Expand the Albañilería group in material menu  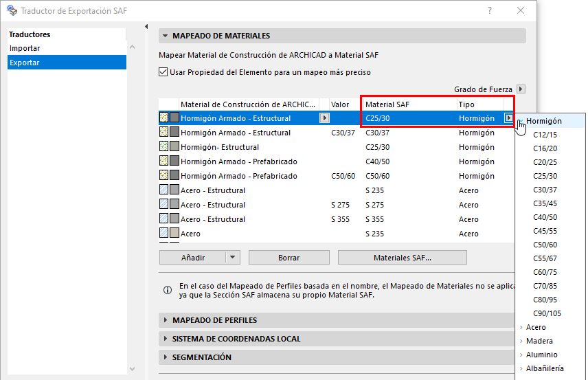point(521,369)
